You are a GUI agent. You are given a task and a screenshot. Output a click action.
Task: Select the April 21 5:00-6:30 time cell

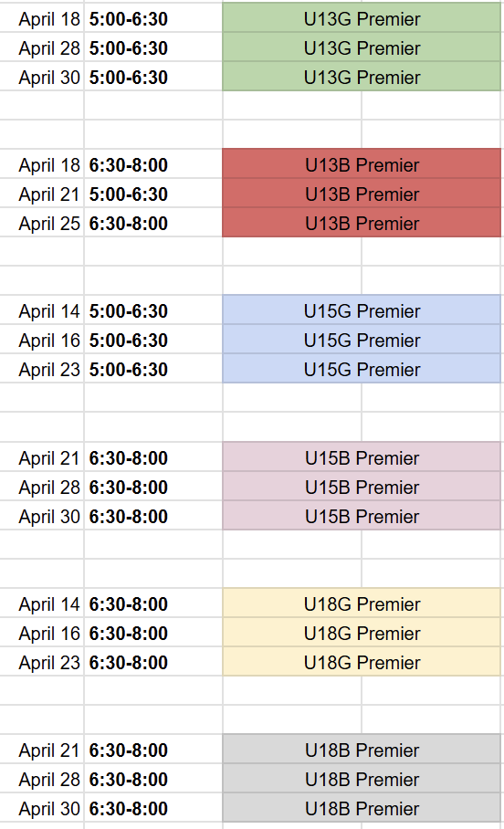[x=153, y=194]
